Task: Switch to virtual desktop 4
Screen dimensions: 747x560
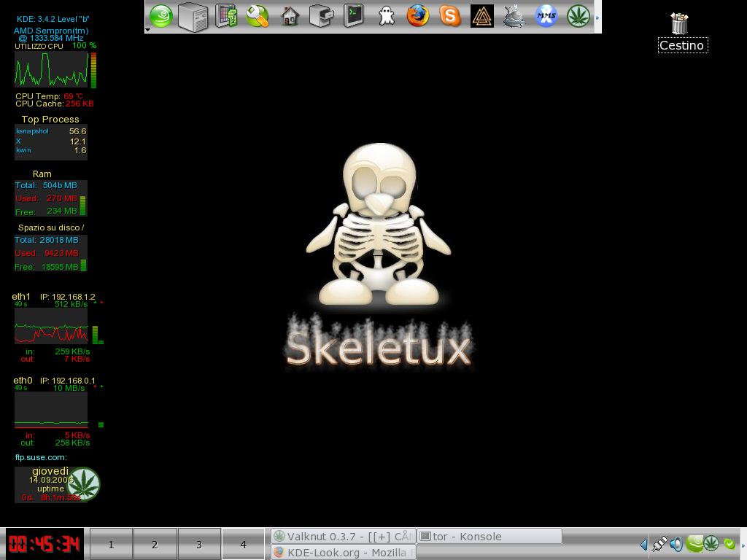Action: [243, 544]
